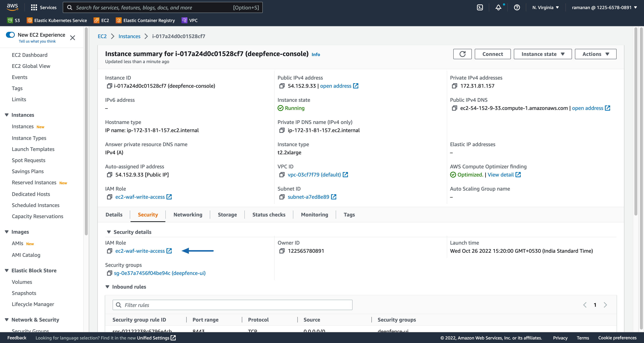Viewport: 644px width, 343px height.
Task: Open Elastic Kubernetes Service shortcut
Action: [x=57, y=21]
